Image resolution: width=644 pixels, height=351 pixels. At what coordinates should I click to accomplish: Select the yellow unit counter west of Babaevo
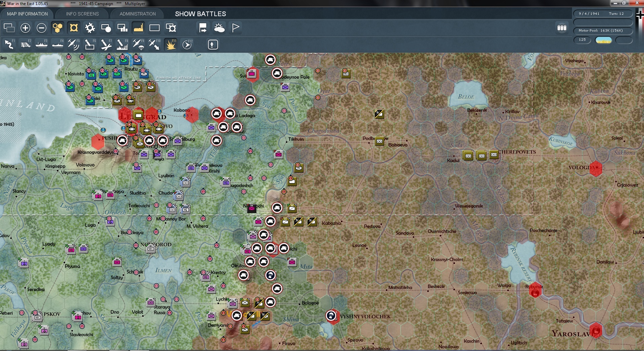click(380, 141)
